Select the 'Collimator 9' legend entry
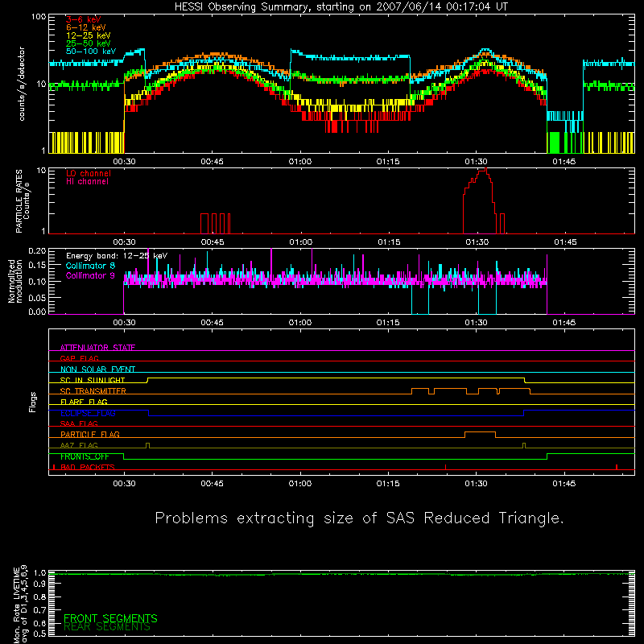 pyautogui.click(x=90, y=275)
